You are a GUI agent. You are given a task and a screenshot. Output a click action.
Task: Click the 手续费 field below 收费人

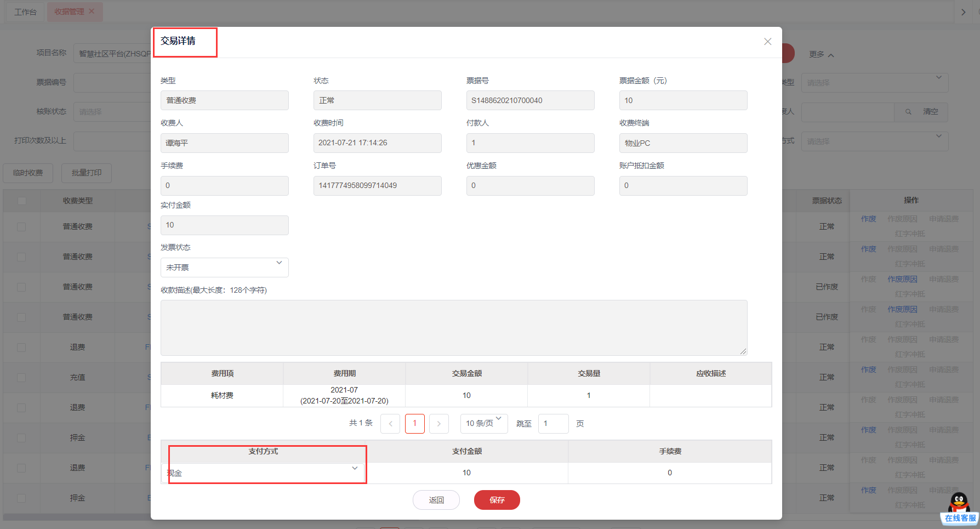click(x=225, y=186)
